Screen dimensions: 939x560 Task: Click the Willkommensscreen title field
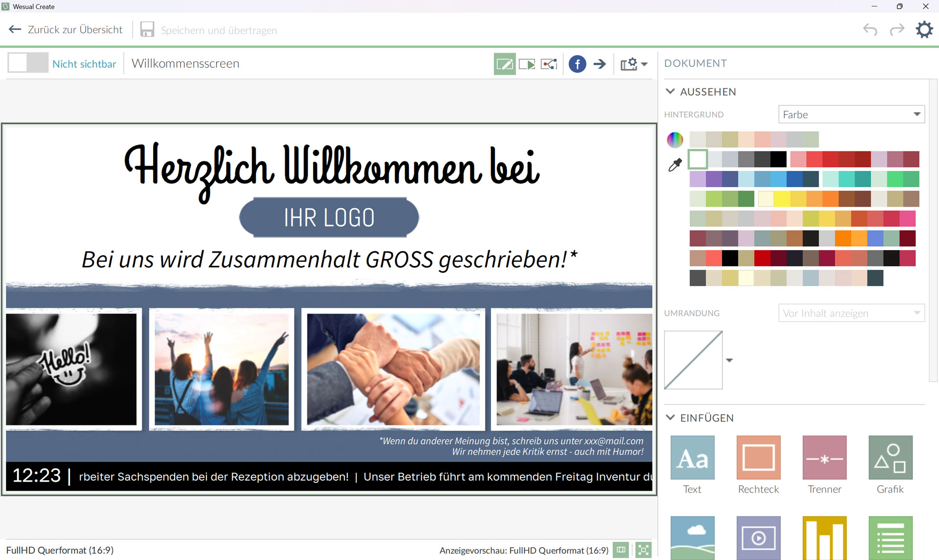click(x=185, y=64)
